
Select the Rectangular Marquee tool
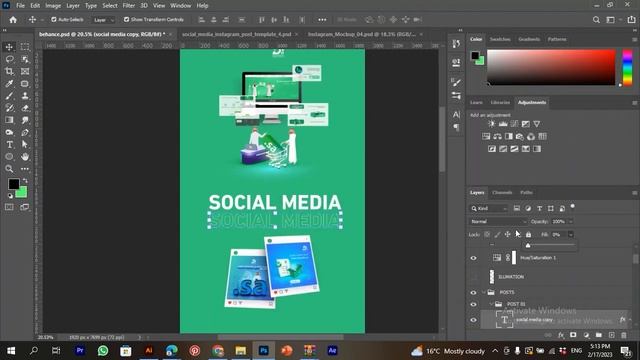tap(25, 47)
